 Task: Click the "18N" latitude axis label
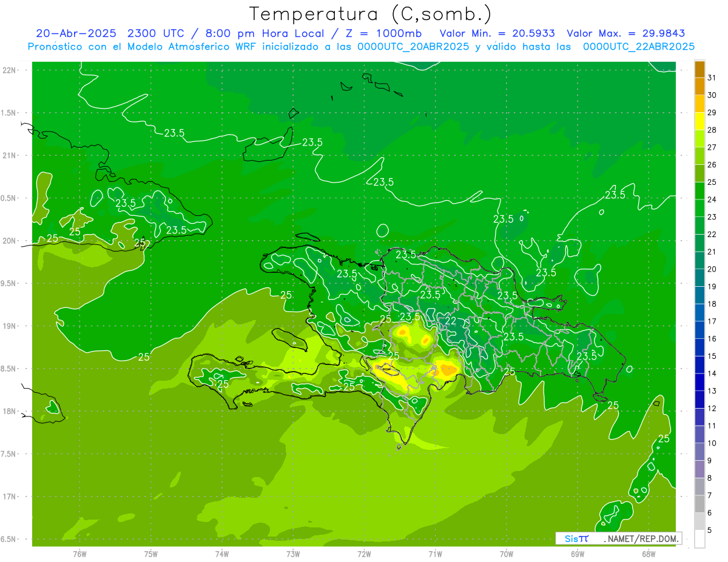[x=10, y=412]
